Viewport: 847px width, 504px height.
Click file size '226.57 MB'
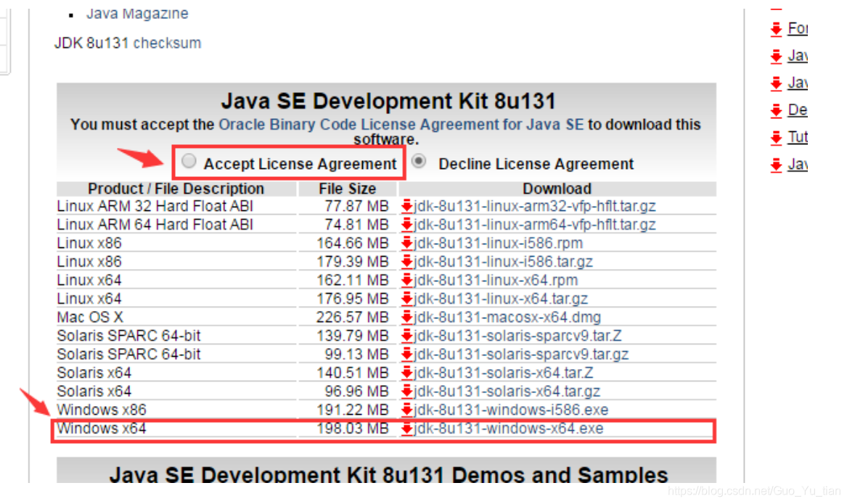click(x=353, y=317)
